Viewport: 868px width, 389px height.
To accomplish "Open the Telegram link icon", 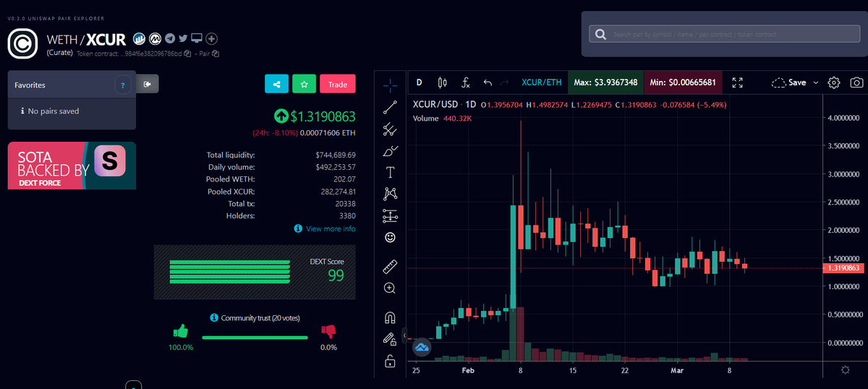I will pyautogui.click(x=170, y=38).
